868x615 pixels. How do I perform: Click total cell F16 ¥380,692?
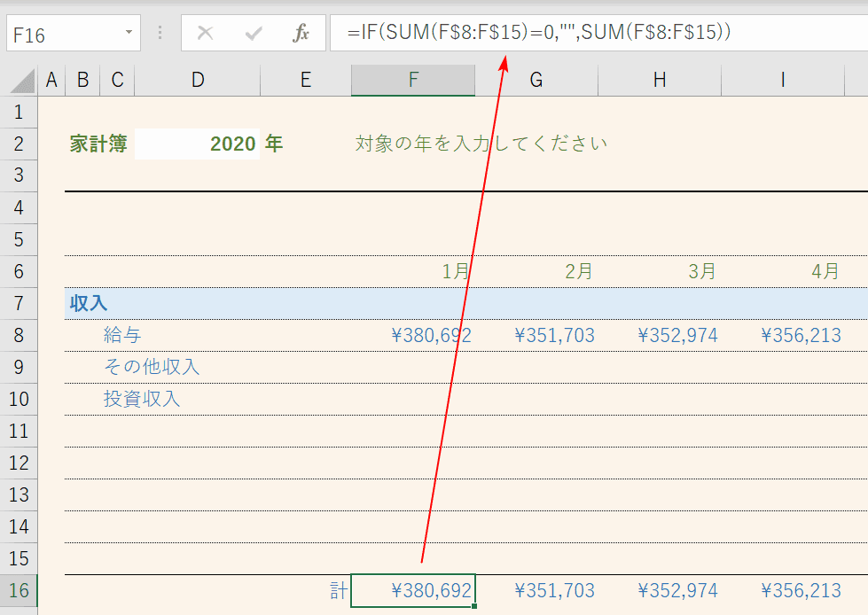(413, 591)
